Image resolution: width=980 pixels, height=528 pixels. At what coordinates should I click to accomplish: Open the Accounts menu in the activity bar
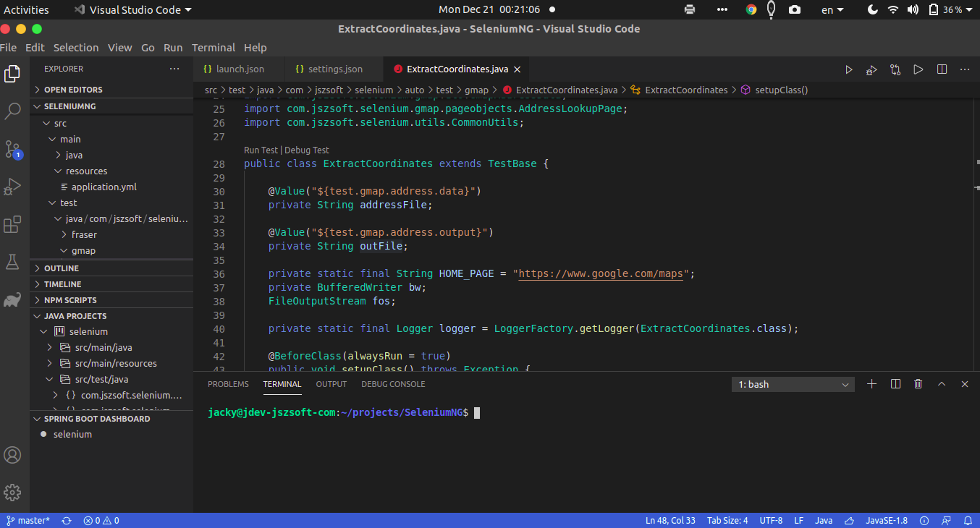[x=12, y=455]
